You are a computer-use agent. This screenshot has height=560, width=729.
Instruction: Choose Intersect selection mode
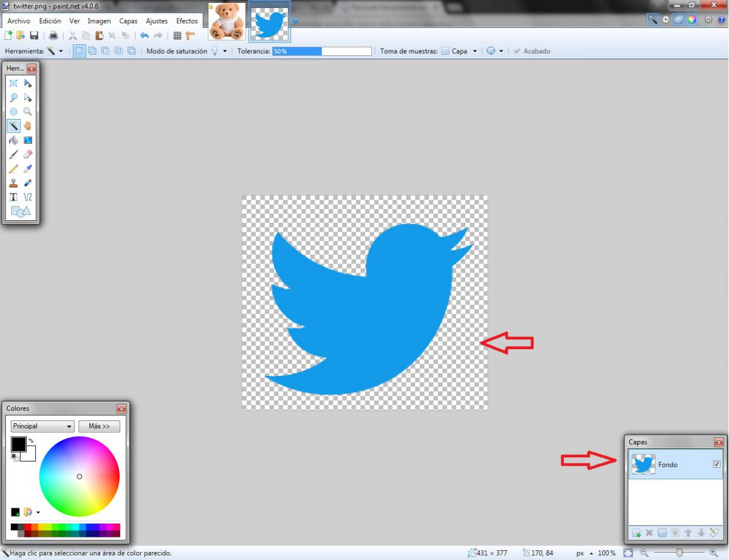pyautogui.click(x=118, y=51)
